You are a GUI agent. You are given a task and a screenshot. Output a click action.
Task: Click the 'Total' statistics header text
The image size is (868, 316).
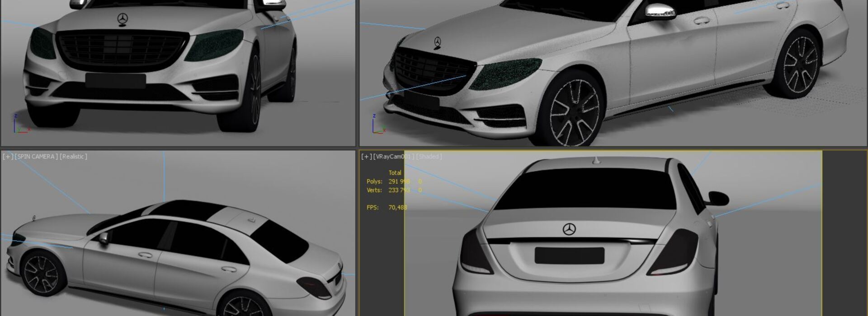point(395,173)
